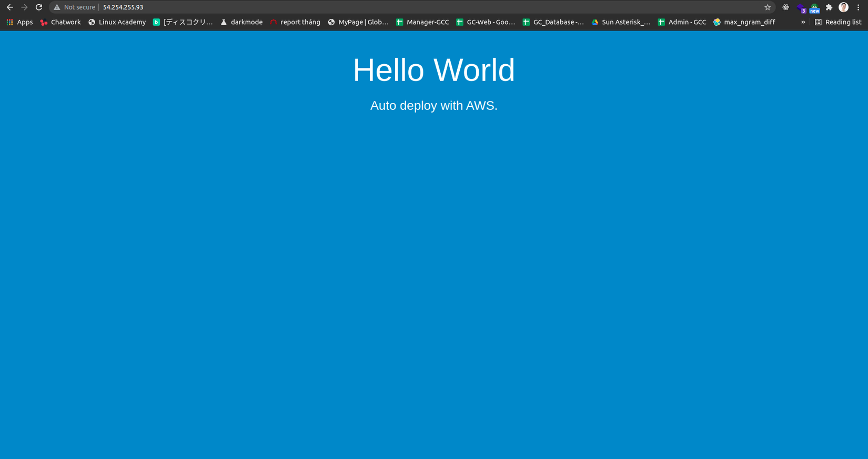
Task: Click the Hello World heading
Action: pyautogui.click(x=434, y=70)
